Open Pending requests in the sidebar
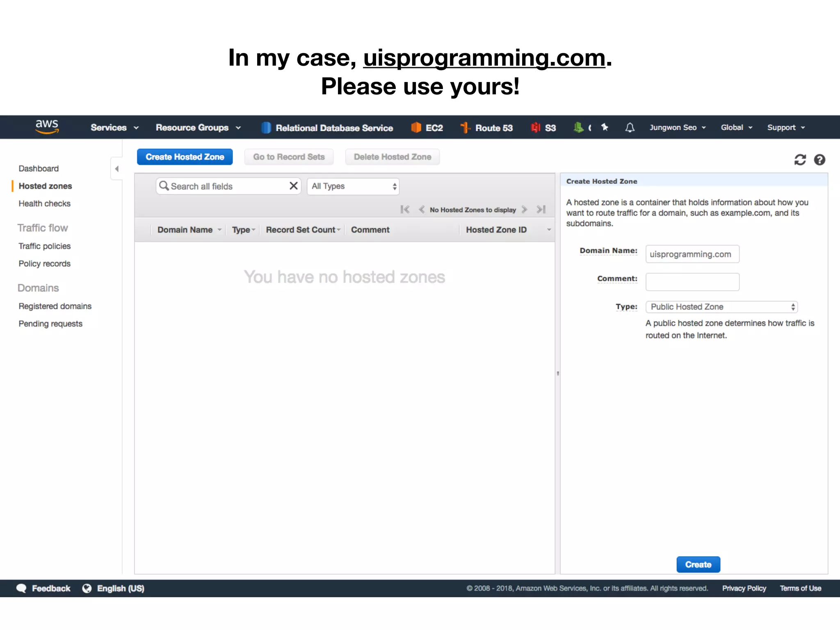 point(50,324)
